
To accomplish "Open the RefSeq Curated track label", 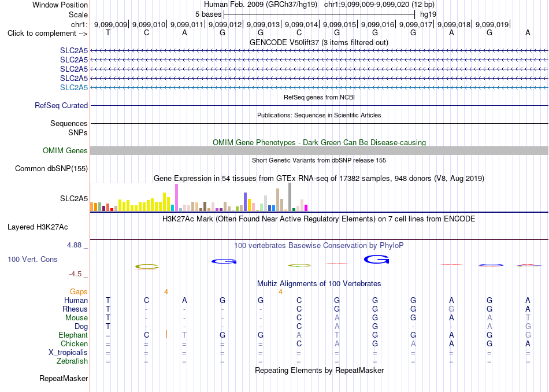I will 61,105.
